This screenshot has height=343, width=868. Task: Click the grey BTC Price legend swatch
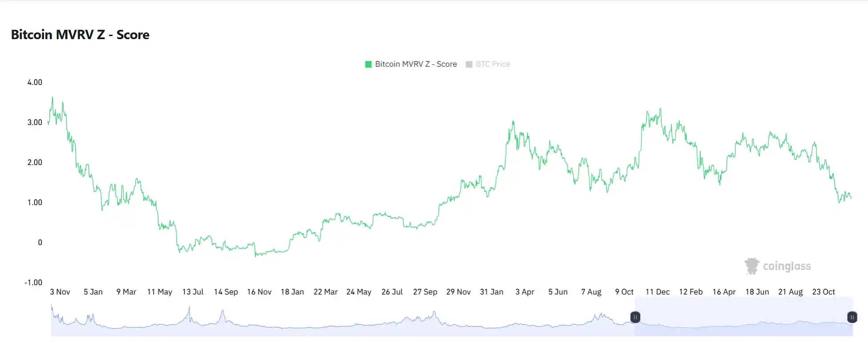coord(468,65)
